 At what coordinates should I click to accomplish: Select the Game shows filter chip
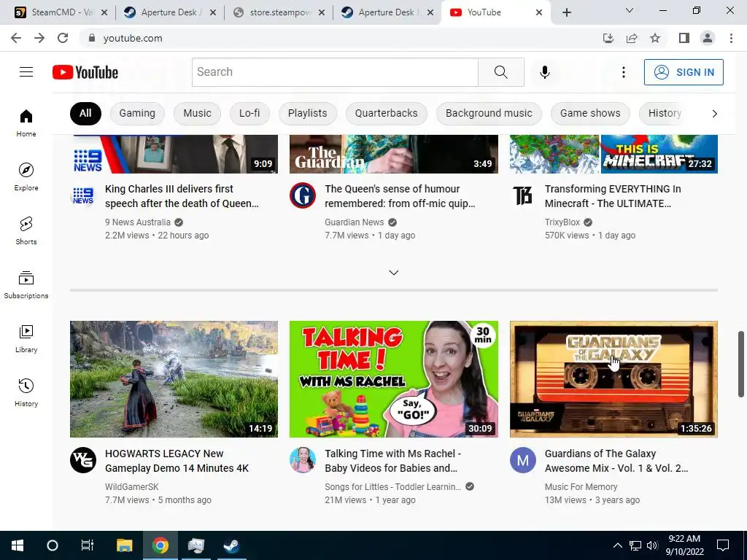pyautogui.click(x=590, y=113)
